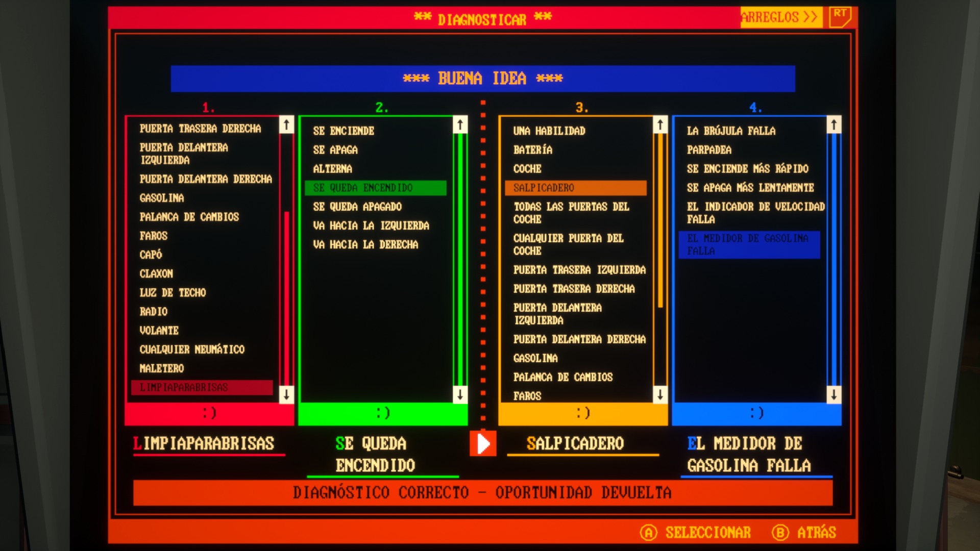Screen dimensions: 980x551
Task: Click the A button icon for Seleccionar
Action: pyautogui.click(x=648, y=533)
